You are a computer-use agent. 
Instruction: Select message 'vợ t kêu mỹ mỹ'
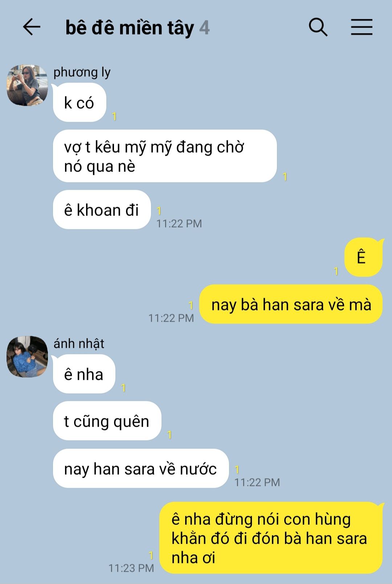165,156
